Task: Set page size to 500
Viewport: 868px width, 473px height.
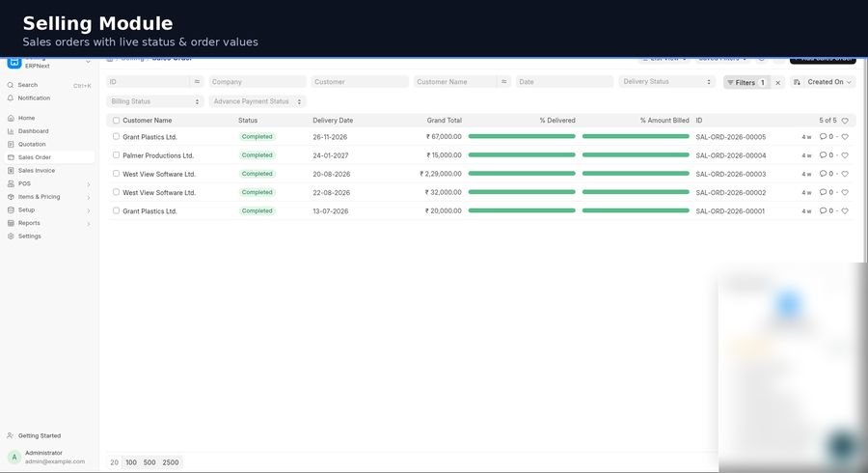Action: pyautogui.click(x=149, y=462)
